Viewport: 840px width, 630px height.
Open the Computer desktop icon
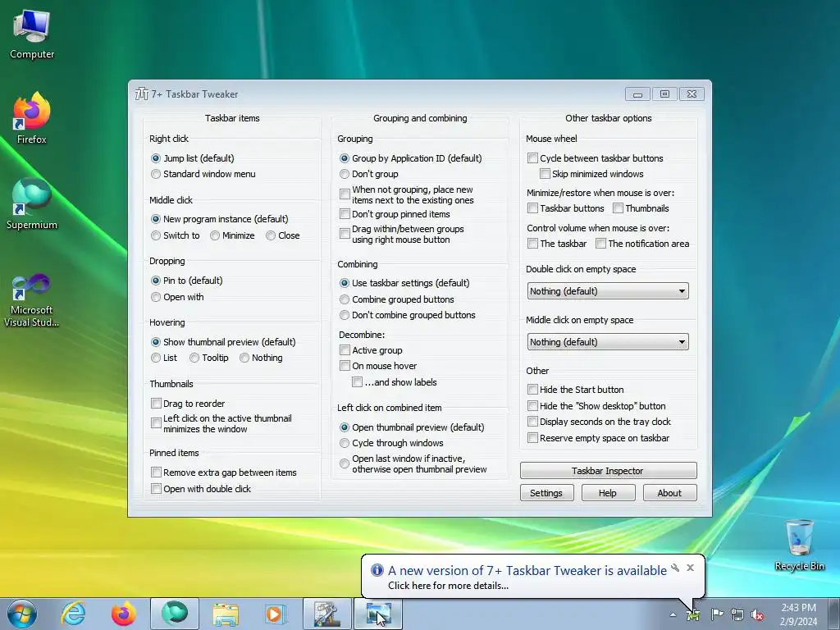pos(32,33)
